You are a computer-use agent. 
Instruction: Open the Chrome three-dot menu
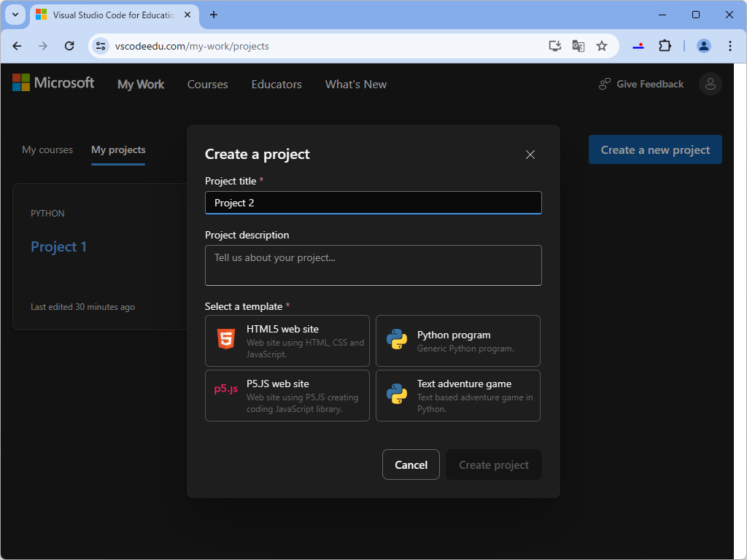[x=729, y=46]
